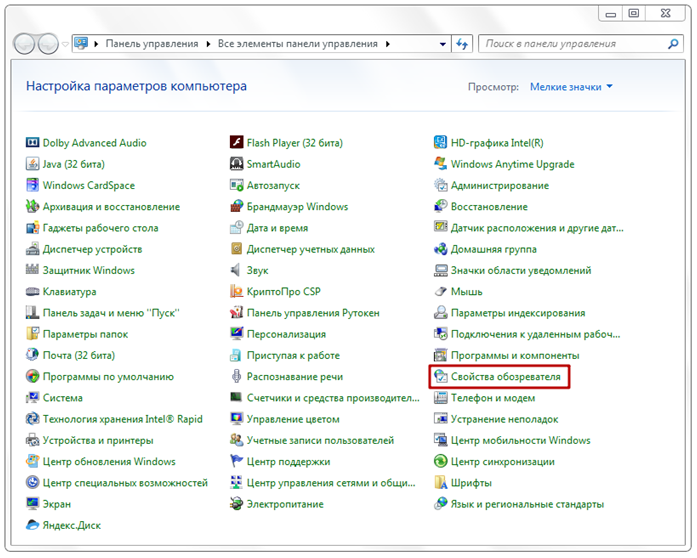Viewport: 697px width, 558px height.
Task: Launch the Flash Player (32 бита) icon
Action: pos(236,143)
